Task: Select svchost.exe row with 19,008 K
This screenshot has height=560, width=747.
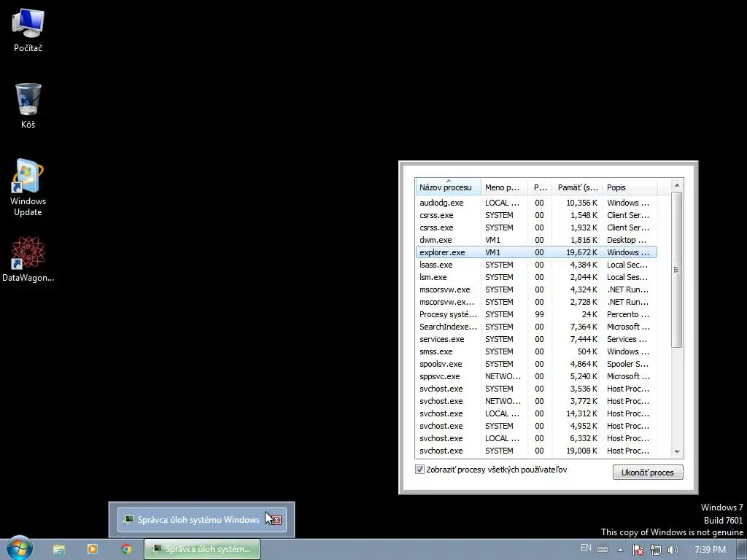Action: (x=536, y=451)
